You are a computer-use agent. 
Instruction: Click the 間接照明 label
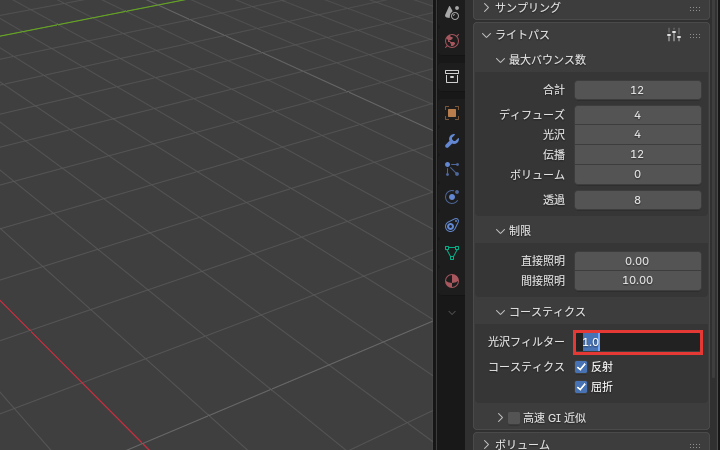click(x=543, y=281)
